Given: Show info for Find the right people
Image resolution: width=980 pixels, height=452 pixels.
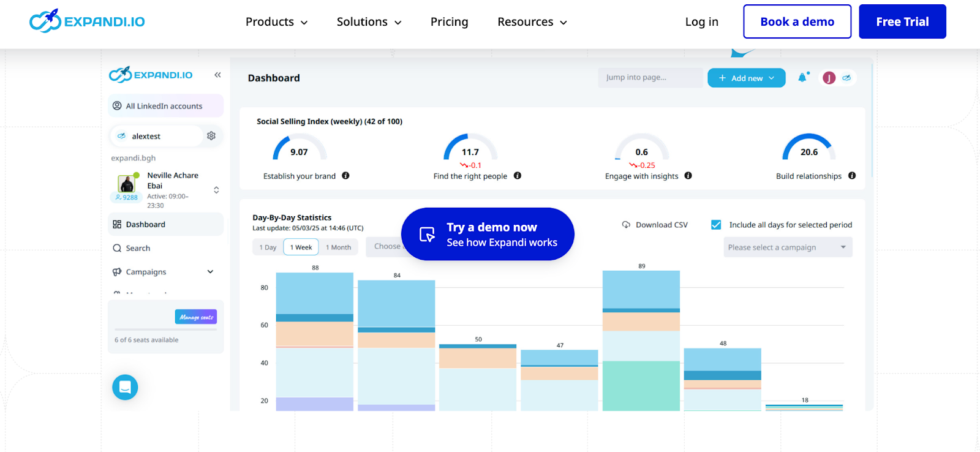Looking at the screenshot, I should point(518,176).
